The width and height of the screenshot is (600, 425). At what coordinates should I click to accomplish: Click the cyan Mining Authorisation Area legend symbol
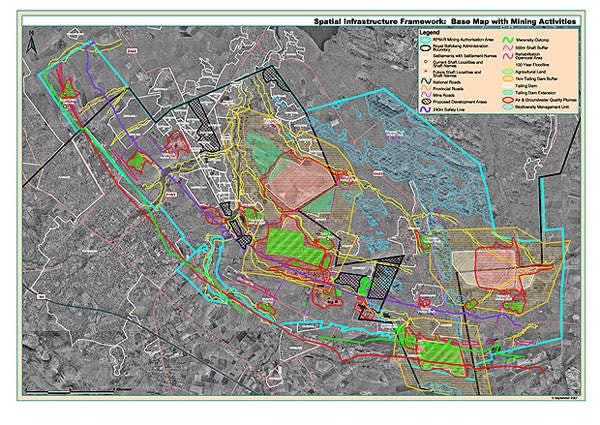click(426, 39)
